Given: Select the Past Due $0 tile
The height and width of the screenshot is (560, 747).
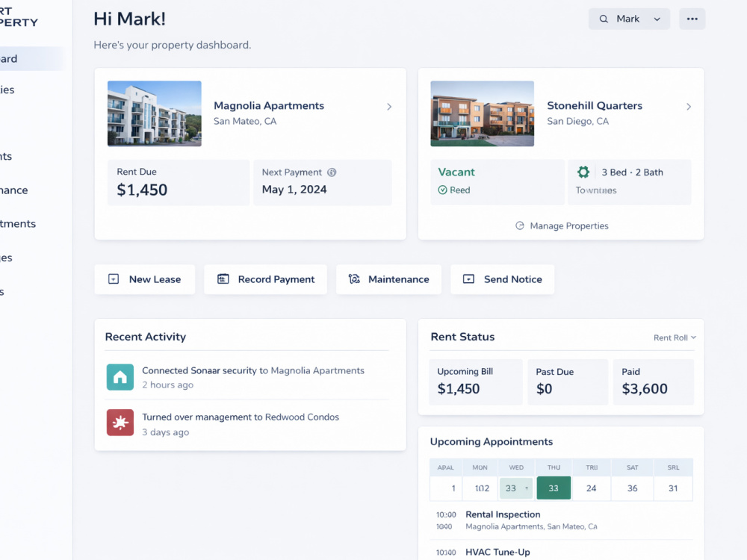Looking at the screenshot, I should pyautogui.click(x=568, y=382).
